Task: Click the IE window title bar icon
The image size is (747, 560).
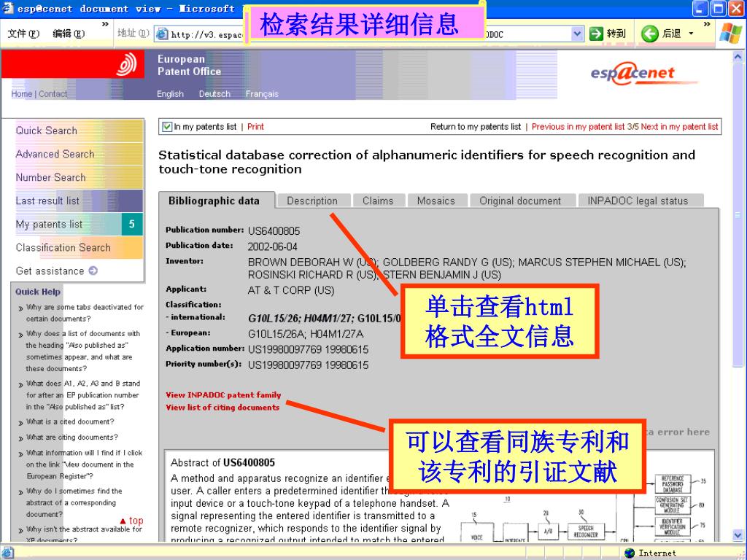Action: (x=7, y=8)
